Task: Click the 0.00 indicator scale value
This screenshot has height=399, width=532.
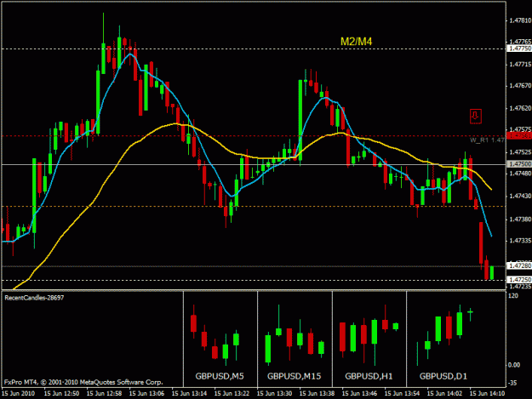Action: [x=514, y=365]
